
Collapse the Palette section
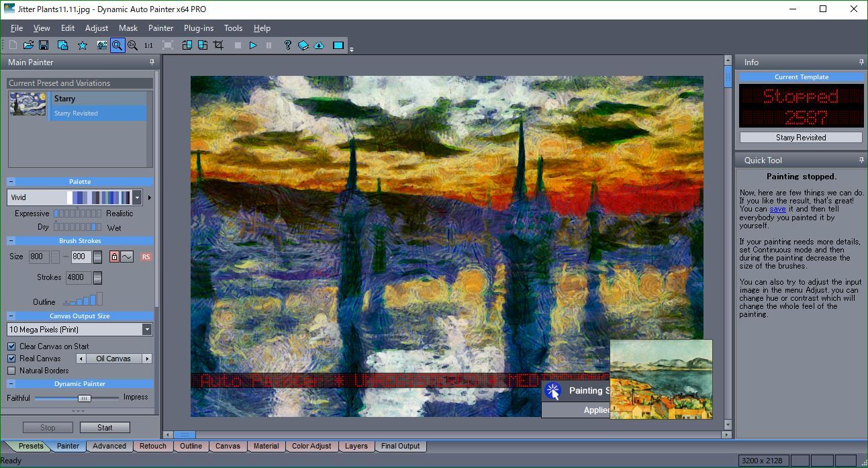click(x=11, y=181)
